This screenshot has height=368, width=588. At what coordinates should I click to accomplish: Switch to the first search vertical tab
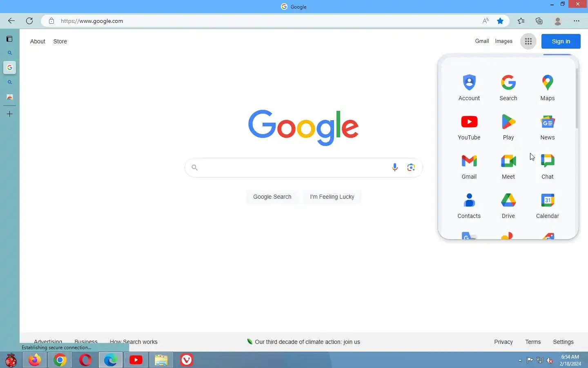9,53
